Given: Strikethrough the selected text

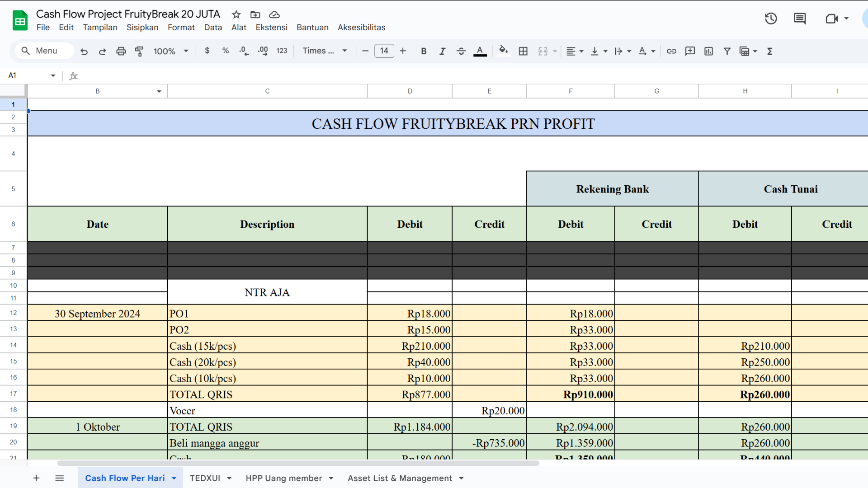Looking at the screenshot, I should (461, 51).
